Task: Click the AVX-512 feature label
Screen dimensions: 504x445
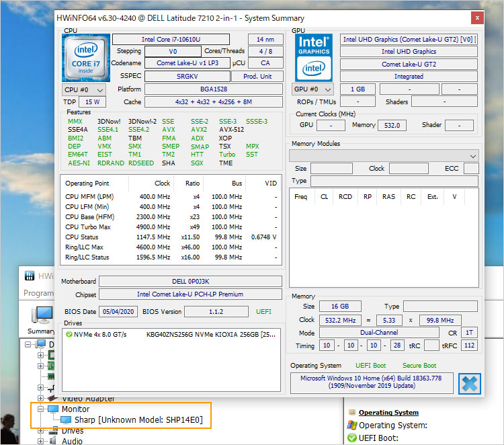Action: 231,130
